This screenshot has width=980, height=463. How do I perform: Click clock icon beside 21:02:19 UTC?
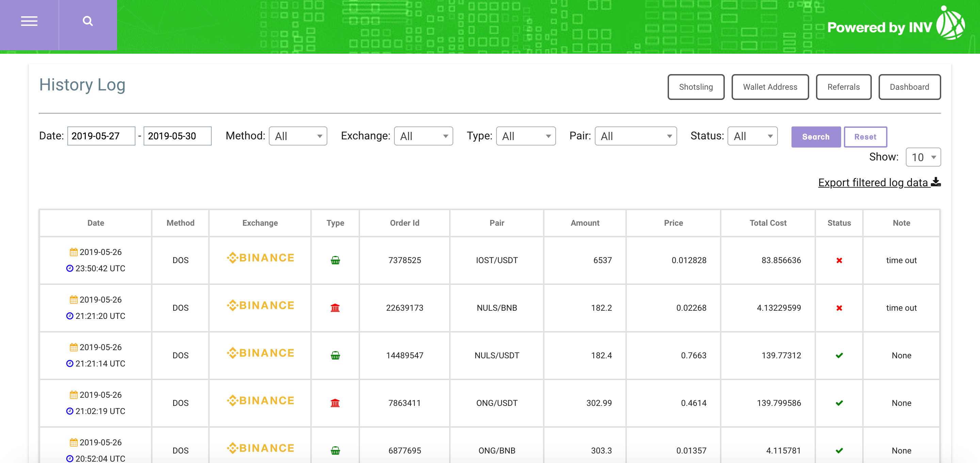tap(70, 411)
